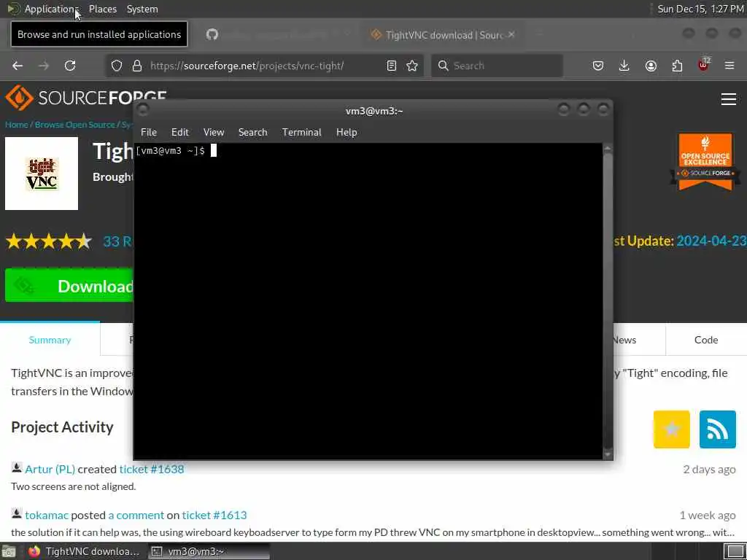
Task: Focus the Firefox address bar
Action: (264, 66)
